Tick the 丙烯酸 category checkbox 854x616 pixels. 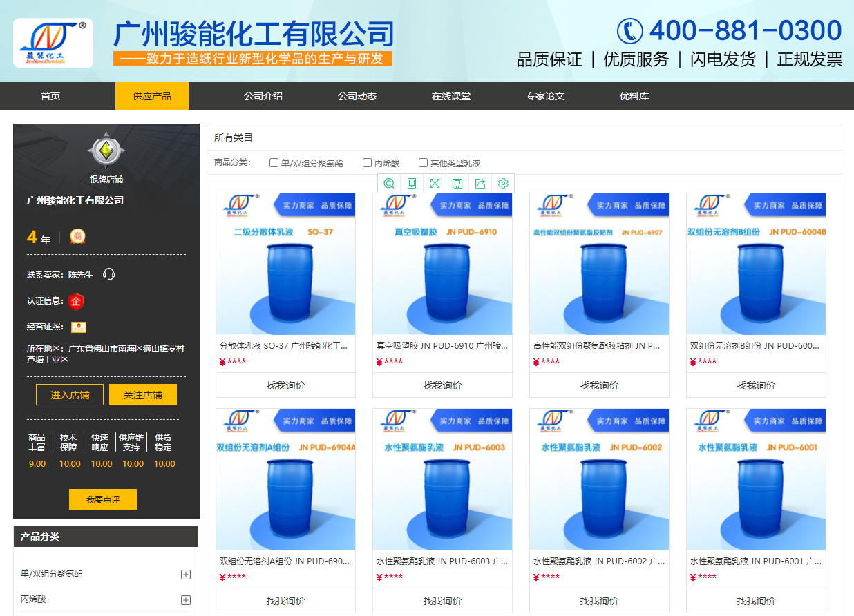click(367, 163)
